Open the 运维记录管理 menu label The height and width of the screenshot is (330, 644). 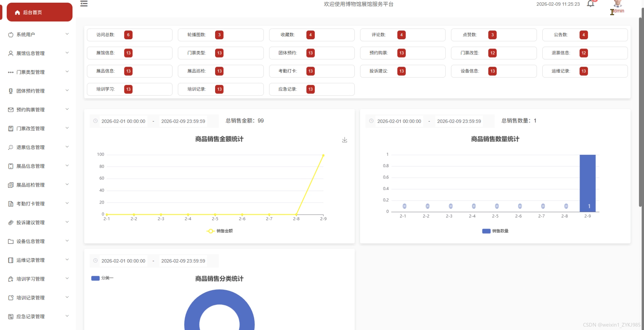[30, 260]
